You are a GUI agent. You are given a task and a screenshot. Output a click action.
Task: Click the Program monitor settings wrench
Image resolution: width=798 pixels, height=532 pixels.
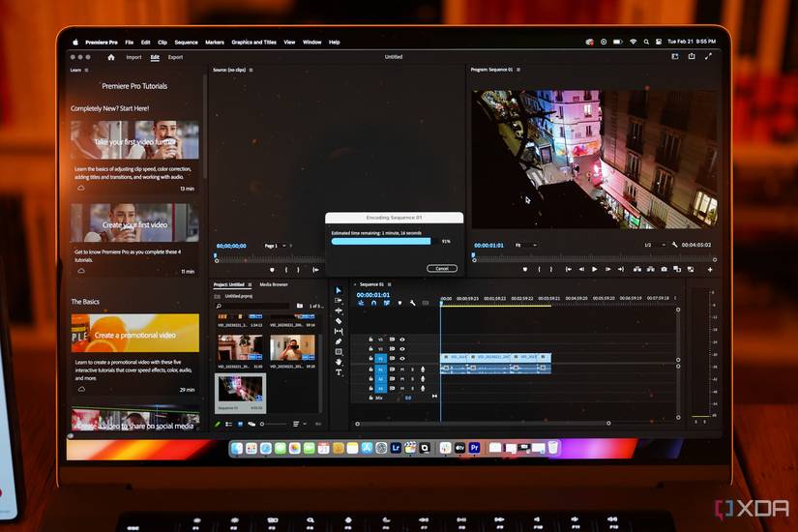pyautogui.click(x=674, y=245)
